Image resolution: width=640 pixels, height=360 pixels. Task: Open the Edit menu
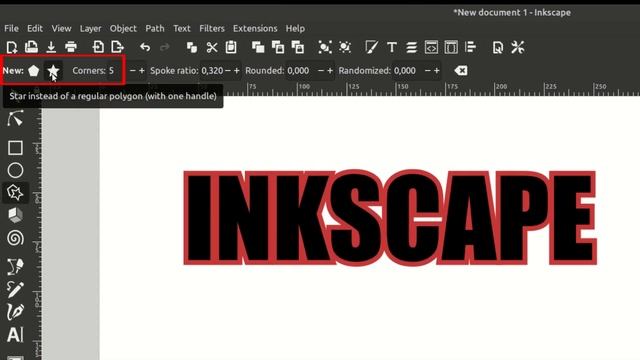35,29
